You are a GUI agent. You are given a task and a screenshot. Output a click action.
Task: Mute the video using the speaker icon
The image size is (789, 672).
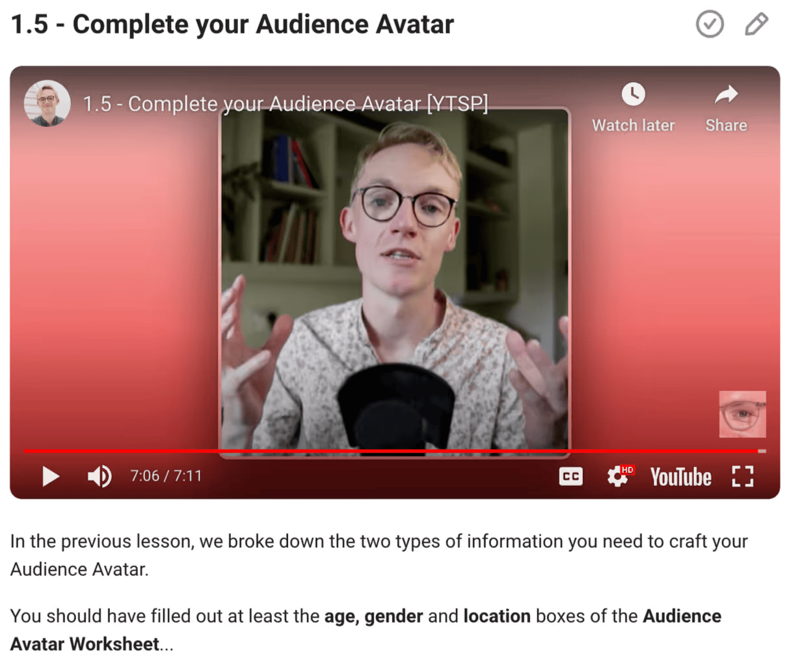tap(100, 476)
